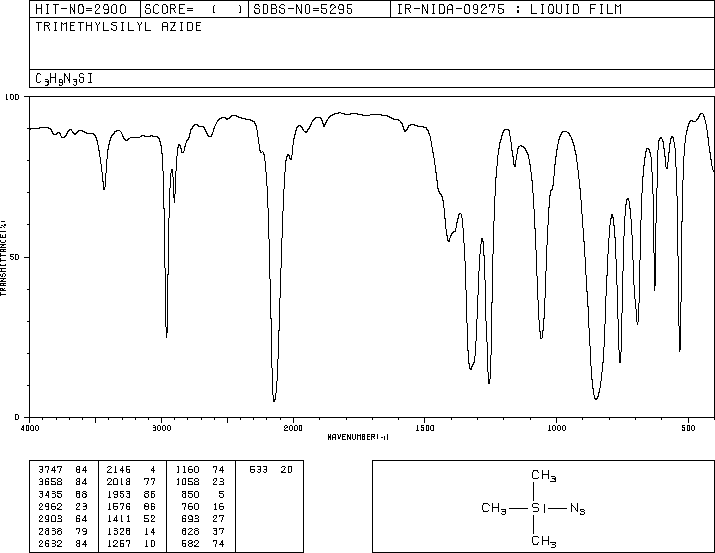Click peak table wavenumber 3658

click(50, 482)
